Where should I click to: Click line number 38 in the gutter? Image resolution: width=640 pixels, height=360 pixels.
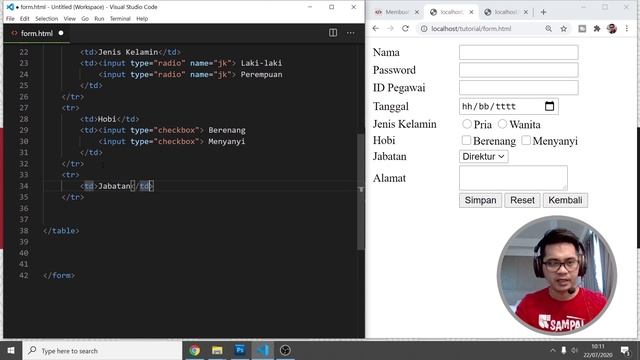(24, 231)
